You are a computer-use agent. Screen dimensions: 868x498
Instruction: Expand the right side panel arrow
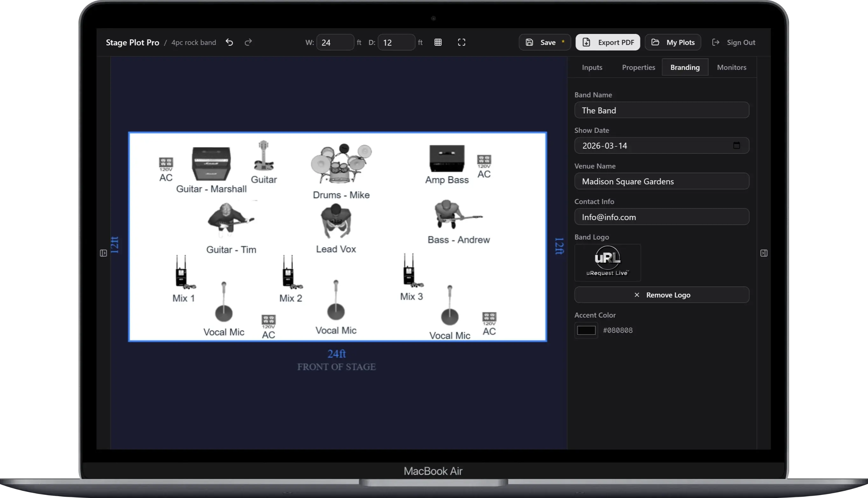coord(763,253)
